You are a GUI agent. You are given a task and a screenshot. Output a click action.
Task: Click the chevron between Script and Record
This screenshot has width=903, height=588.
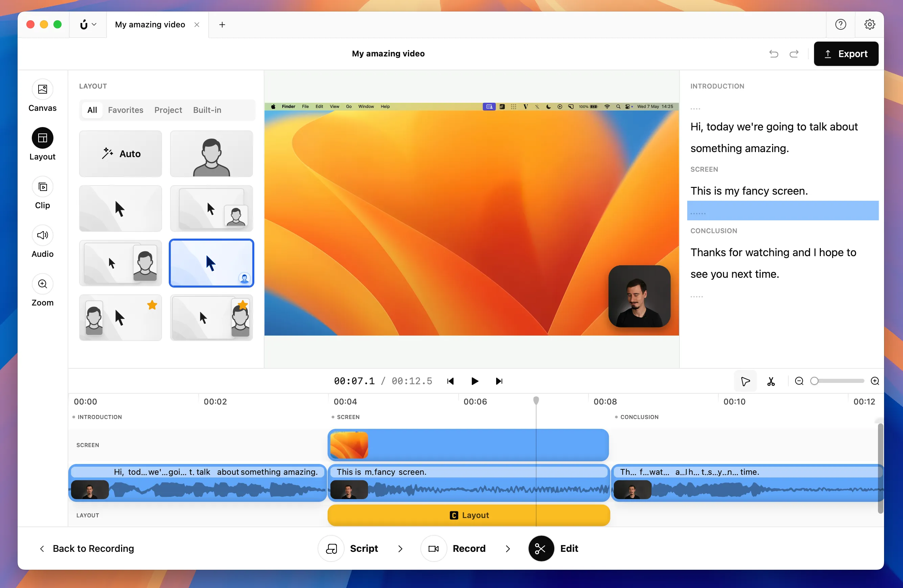coord(400,548)
